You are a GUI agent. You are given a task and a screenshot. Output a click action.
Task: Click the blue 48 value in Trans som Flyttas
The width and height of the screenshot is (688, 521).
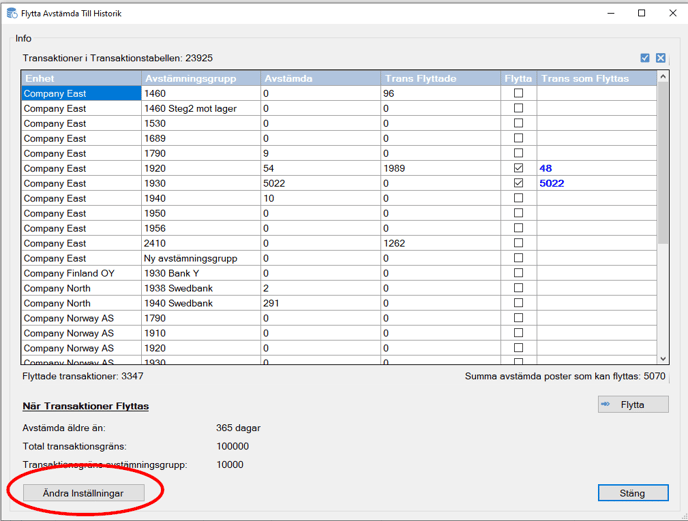(545, 169)
